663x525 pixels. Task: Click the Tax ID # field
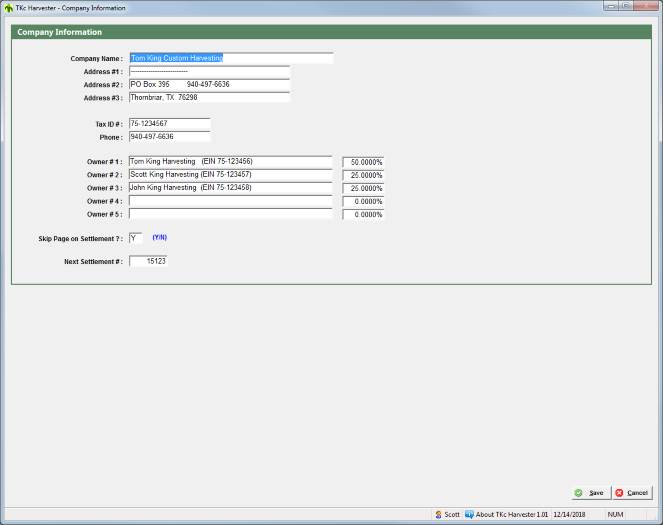point(168,124)
